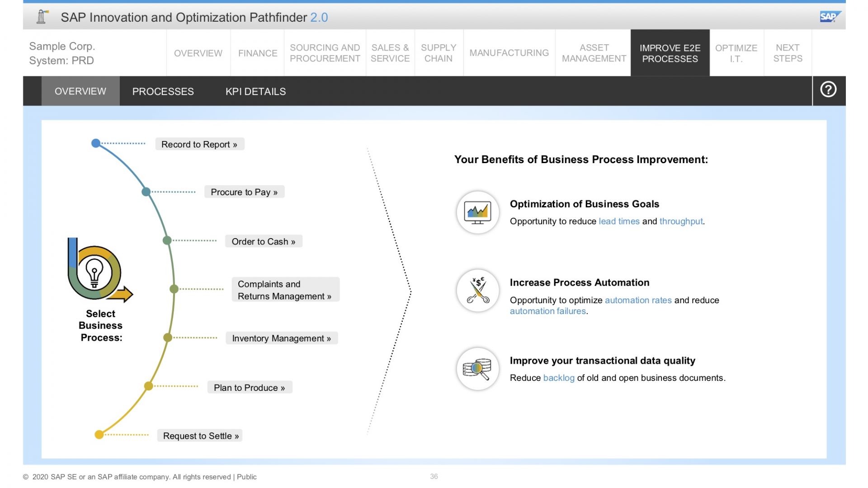
Task: Switch to the KPI DETAILS tab
Action: click(255, 91)
